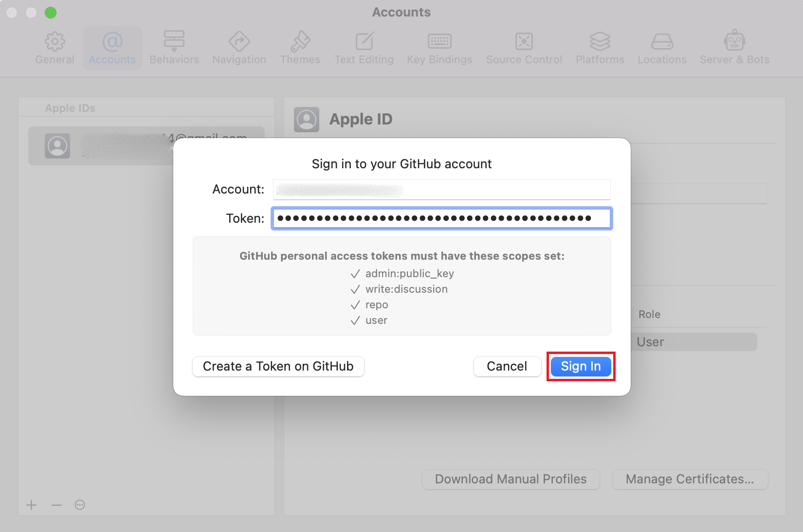
Task: Open the Text Editing preferences pane
Action: (364, 48)
